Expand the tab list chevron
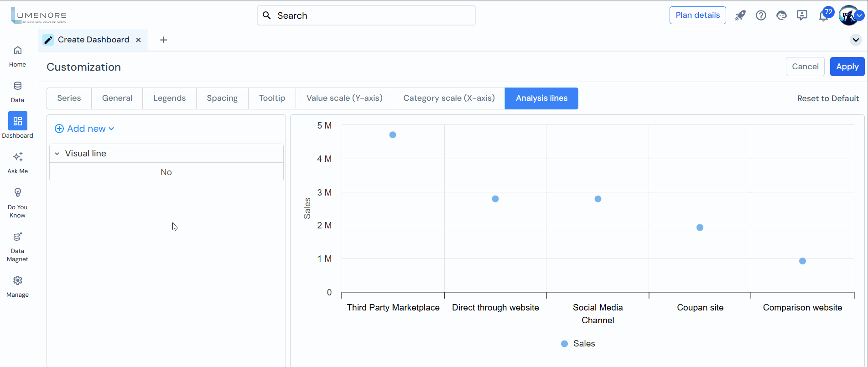The width and height of the screenshot is (868, 367). 856,40
